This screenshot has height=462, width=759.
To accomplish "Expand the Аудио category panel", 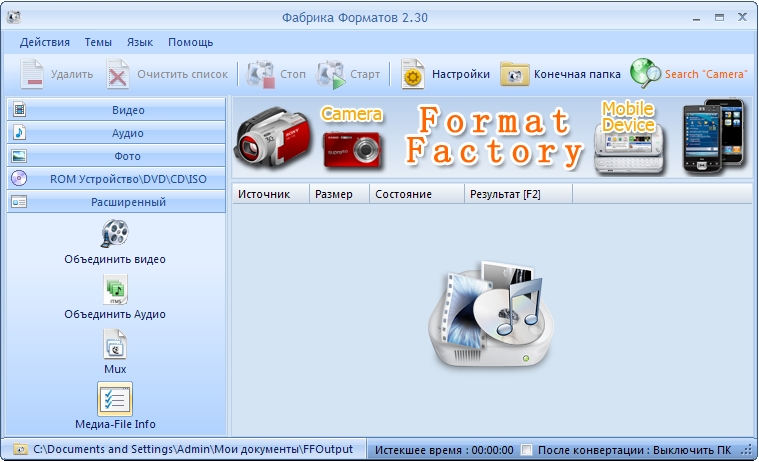I will [x=115, y=133].
